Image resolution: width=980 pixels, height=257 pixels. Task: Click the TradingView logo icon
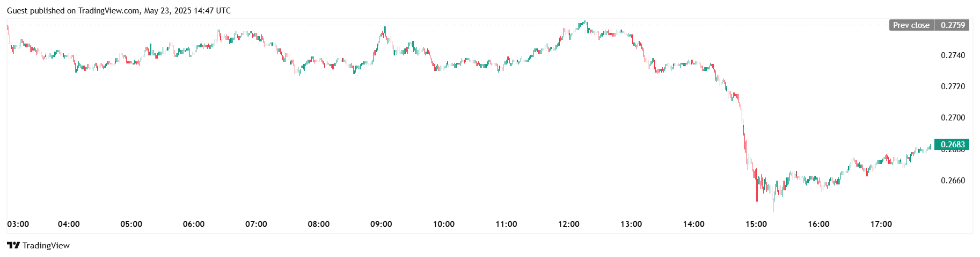pyautogui.click(x=13, y=246)
